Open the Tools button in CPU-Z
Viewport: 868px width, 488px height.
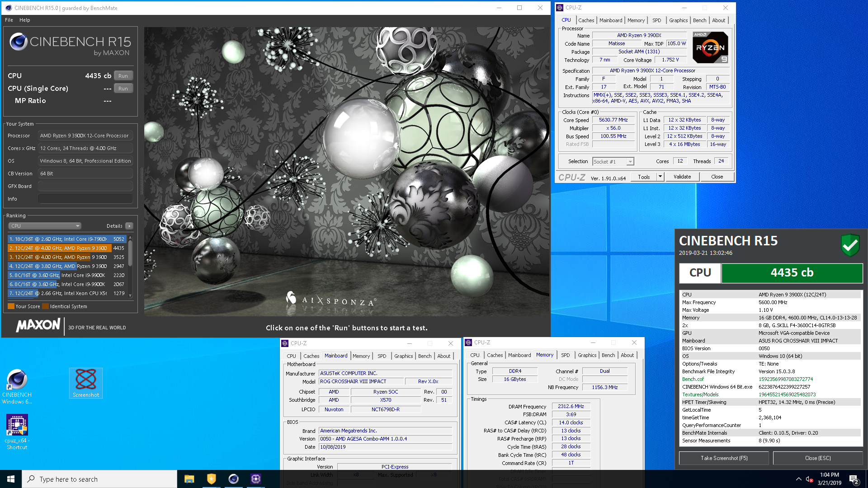(644, 177)
